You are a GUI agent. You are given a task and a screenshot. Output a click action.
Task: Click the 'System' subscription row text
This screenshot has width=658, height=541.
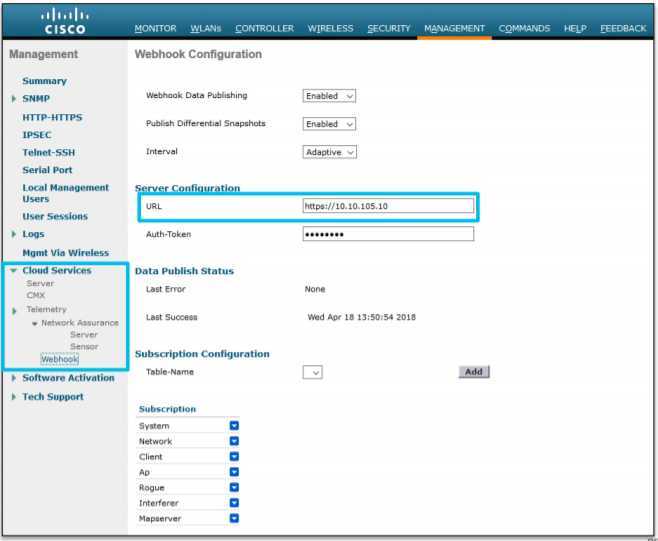coord(154,426)
